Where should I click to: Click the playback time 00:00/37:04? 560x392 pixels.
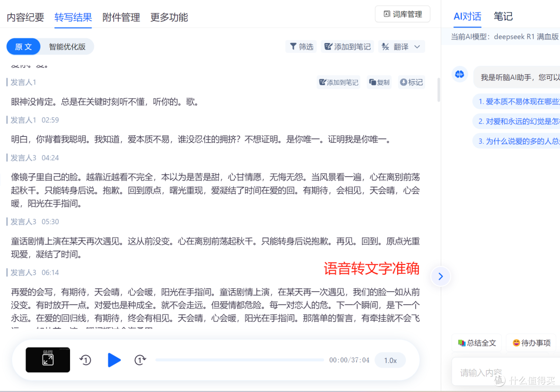pos(349,360)
